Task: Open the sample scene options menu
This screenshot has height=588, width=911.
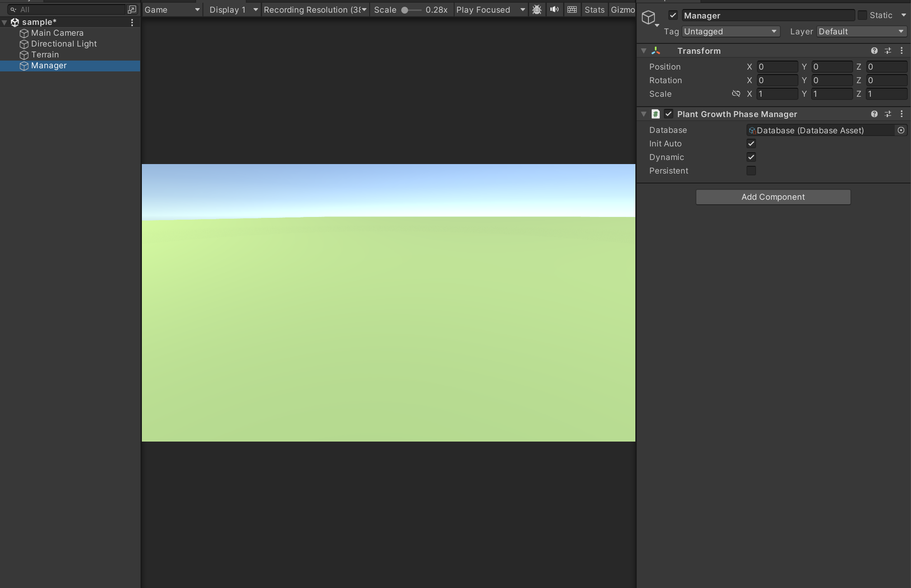Action: tap(132, 22)
